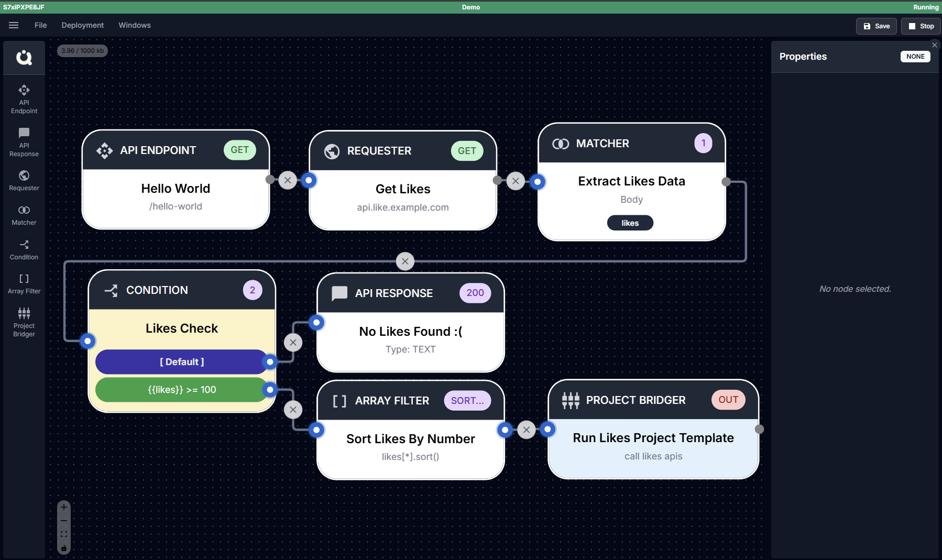Click the Extract Likes Data input port
The height and width of the screenshot is (560, 942).
538,182
